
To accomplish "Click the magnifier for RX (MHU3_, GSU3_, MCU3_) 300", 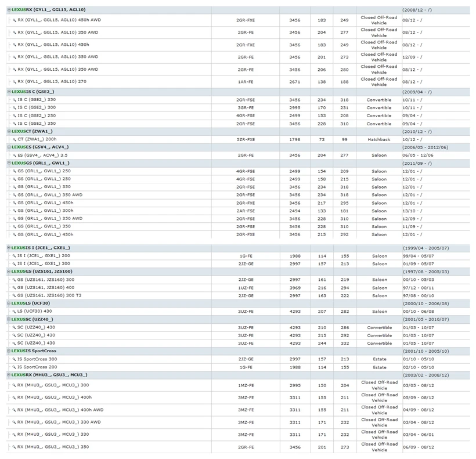I will click(14, 385).
